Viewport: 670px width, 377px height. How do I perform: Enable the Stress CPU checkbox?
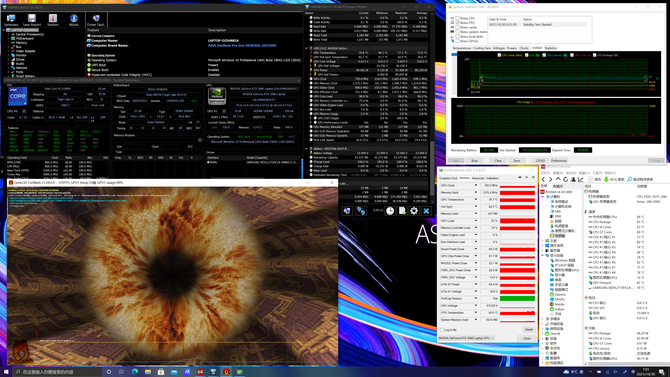point(457,18)
